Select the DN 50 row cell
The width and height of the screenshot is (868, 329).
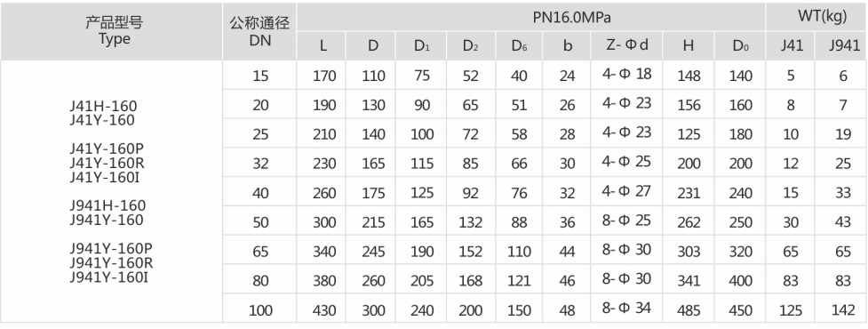(259, 221)
